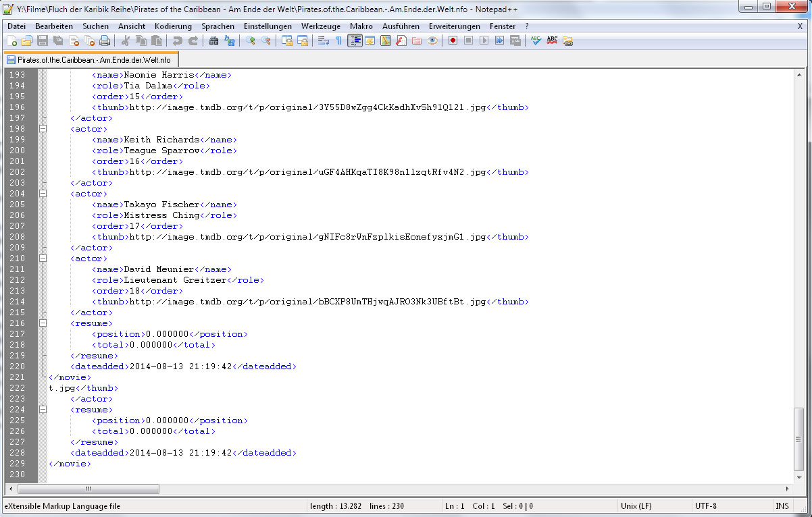
Task: Collapse the actor block at line 198
Action: pyautogui.click(x=43, y=129)
